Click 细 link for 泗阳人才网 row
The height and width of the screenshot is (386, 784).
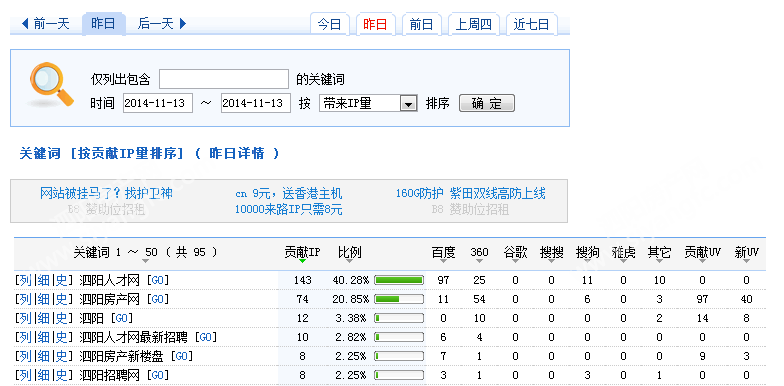pyautogui.click(x=44, y=280)
